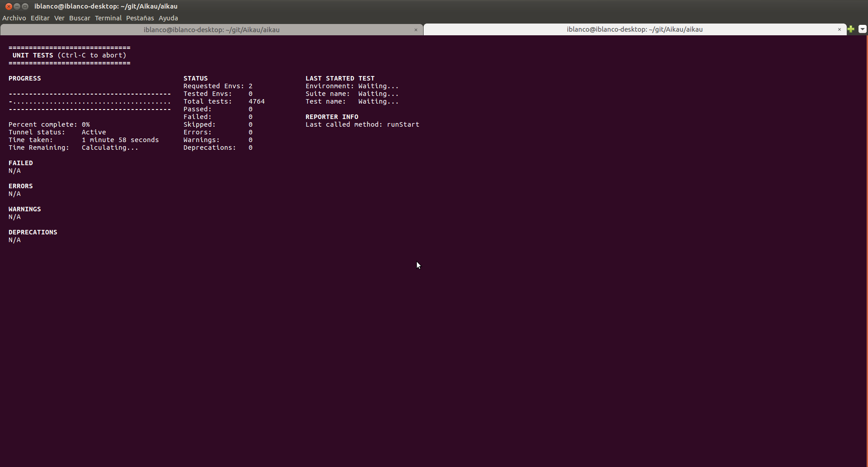This screenshot has height=467, width=868.
Task: Click the Passed: label in STATUS
Action: click(x=198, y=109)
